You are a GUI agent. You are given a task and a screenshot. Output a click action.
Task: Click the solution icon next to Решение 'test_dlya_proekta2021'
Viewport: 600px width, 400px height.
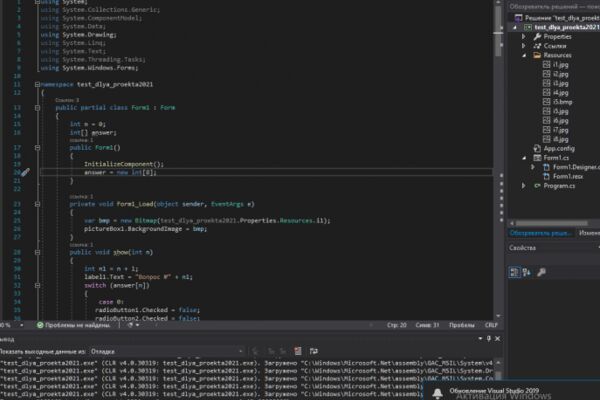tap(518, 18)
